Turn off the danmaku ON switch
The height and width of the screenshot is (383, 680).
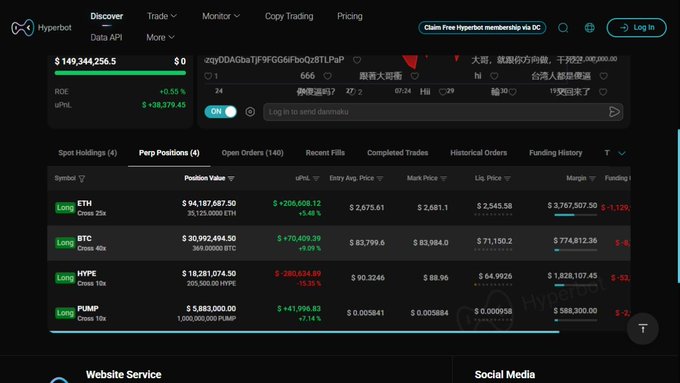(221, 111)
